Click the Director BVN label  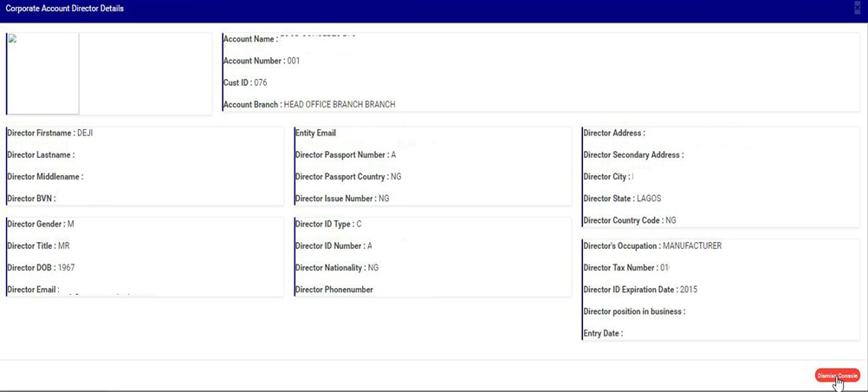31,199
